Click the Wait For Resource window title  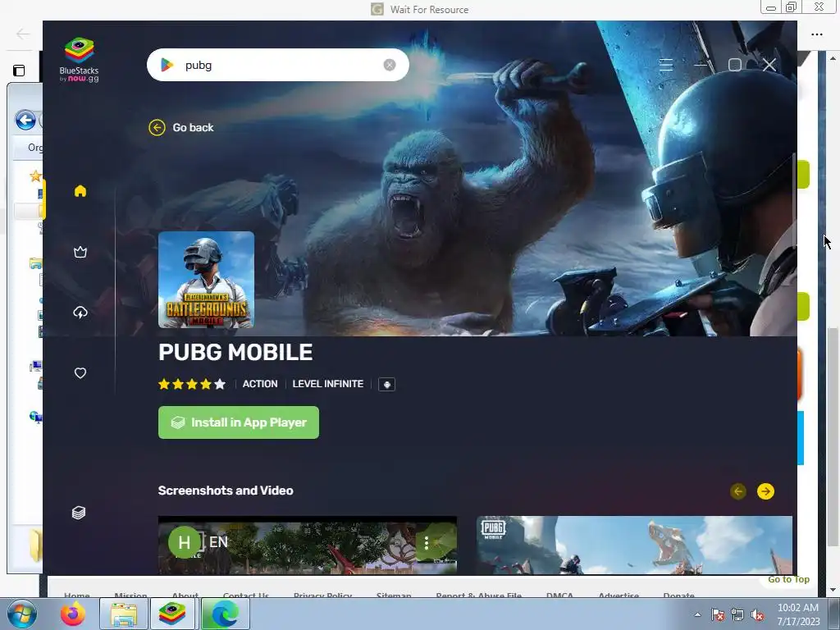click(429, 10)
